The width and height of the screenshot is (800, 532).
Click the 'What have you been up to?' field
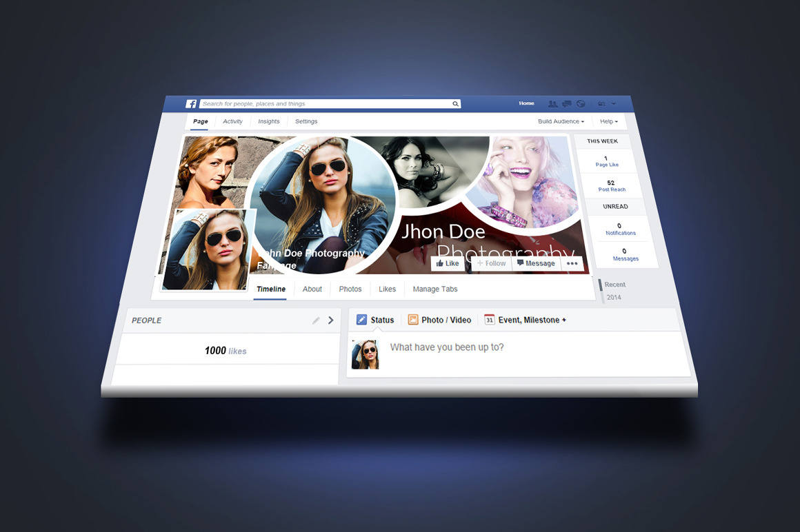pos(483,347)
